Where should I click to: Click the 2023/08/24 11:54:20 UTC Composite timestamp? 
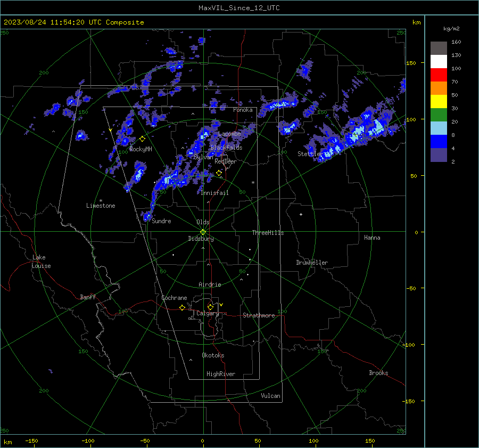click(x=73, y=22)
